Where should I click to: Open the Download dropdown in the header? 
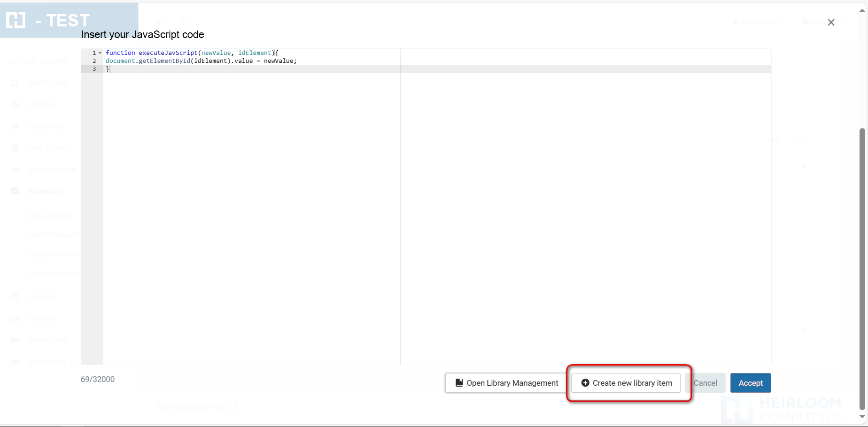pos(758,21)
